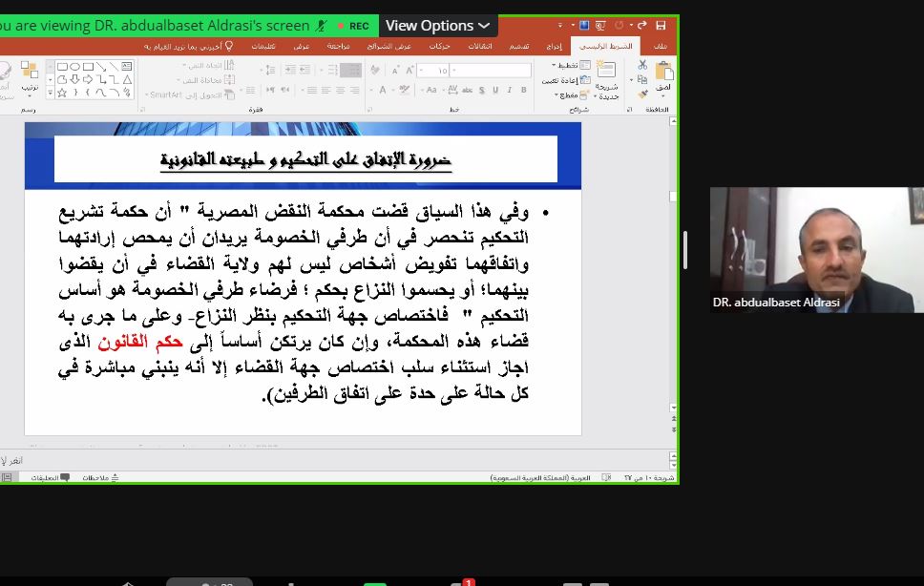924x586 pixels.
Task: Click DR. abdualbaset Aldrasi's video thumbnail
Action: [x=817, y=250]
